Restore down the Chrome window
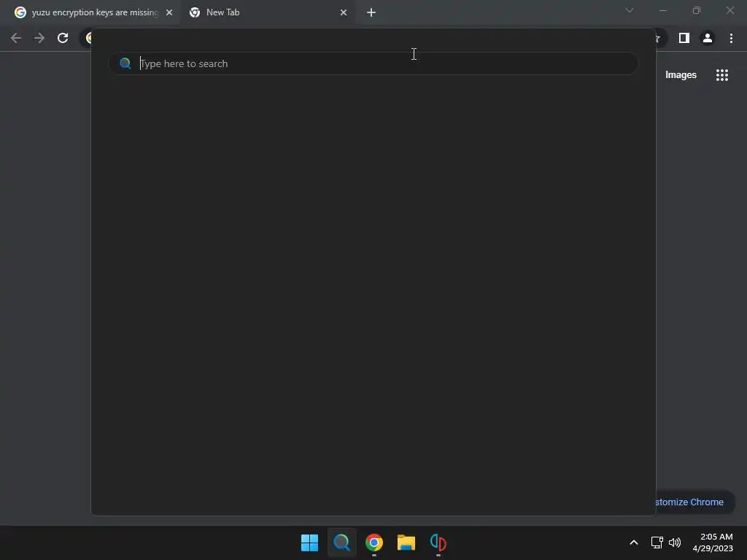This screenshot has width=747, height=560. coord(697,10)
